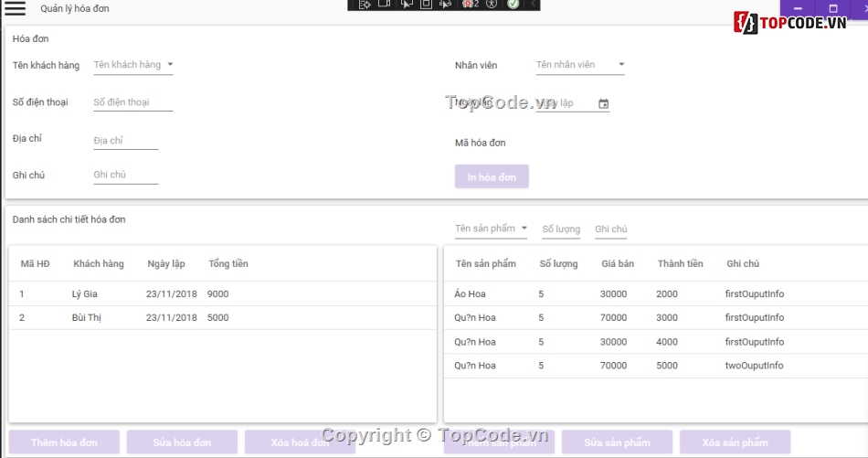Click the Số lượng input field
The image size is (868, 458).
pos(561,229)
